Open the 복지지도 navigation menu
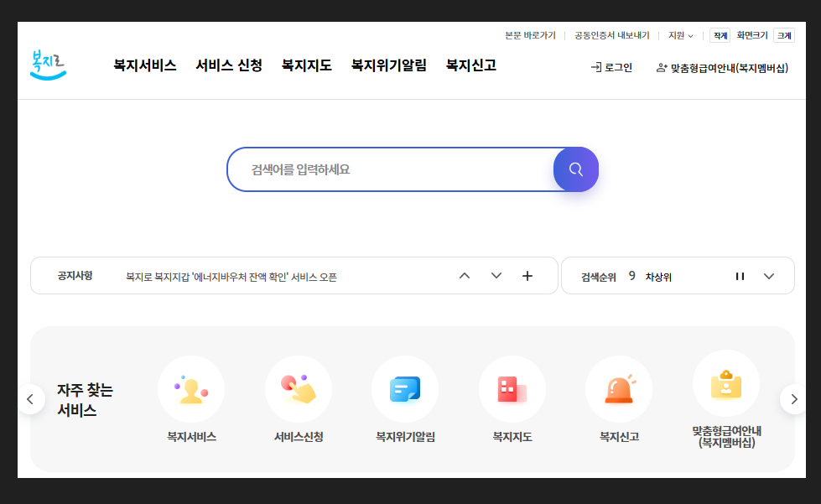821x504 pixels. coord(305,65)
